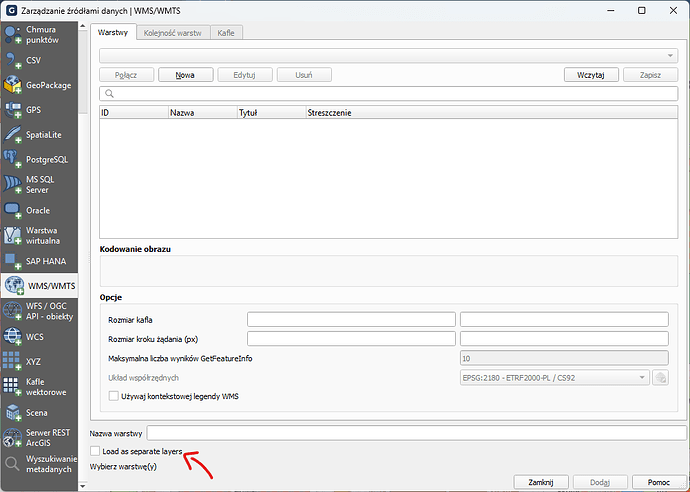Enable Load as separate layers checkbox
The width and height of the screenshot is (690, 492).
(96, 452)
